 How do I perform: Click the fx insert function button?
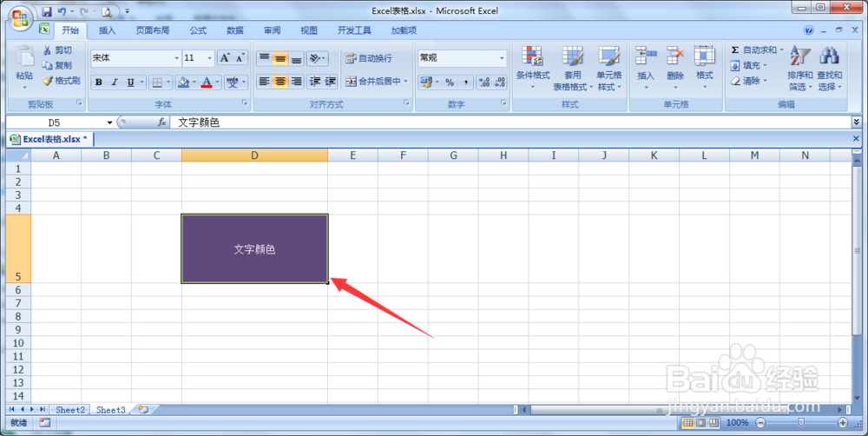[x=161, y=122]
